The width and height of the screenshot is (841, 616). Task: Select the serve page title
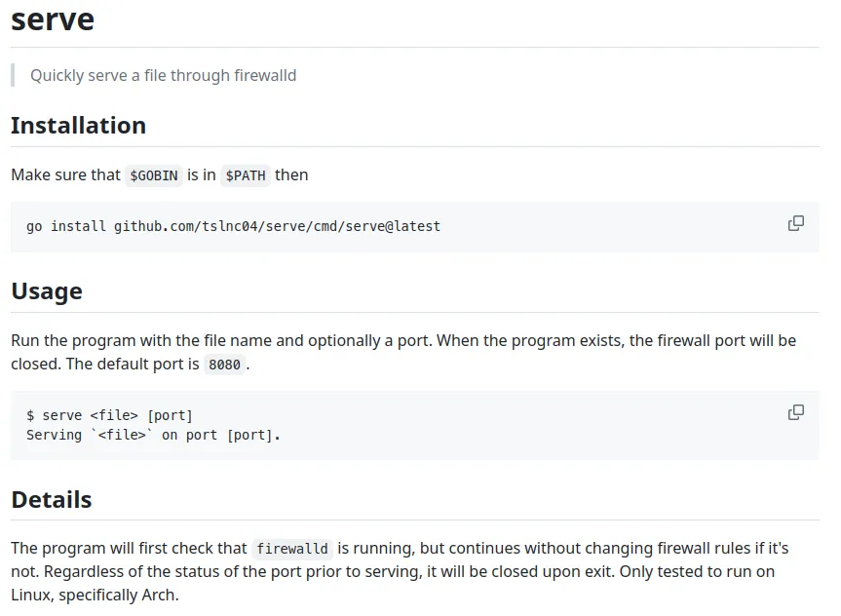(x=52, y=19)
